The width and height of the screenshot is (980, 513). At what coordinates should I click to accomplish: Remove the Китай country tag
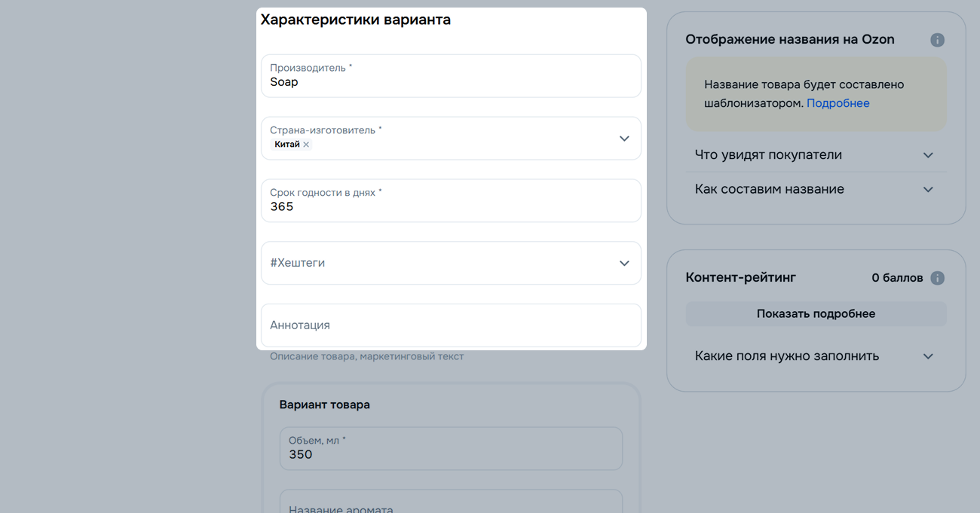point(306,145)
